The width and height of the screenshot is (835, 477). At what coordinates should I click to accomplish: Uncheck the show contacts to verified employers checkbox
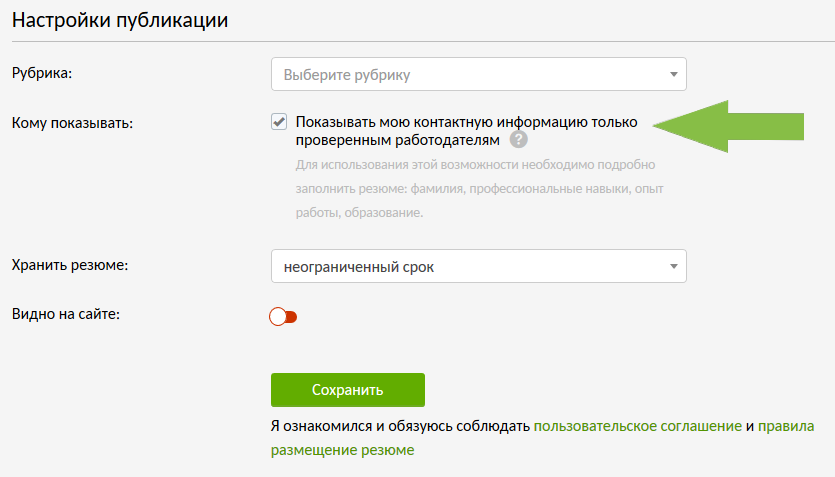tap(279, 121)
